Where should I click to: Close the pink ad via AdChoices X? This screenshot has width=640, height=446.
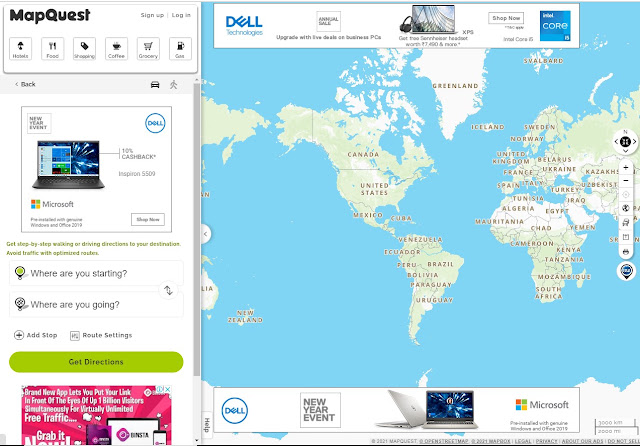pos(167,389)
